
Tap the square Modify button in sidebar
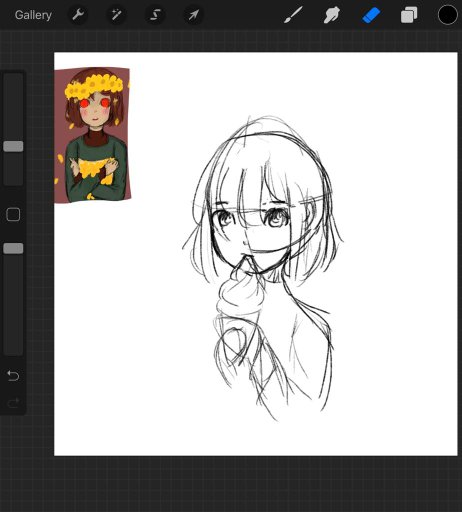pos(13,214)
